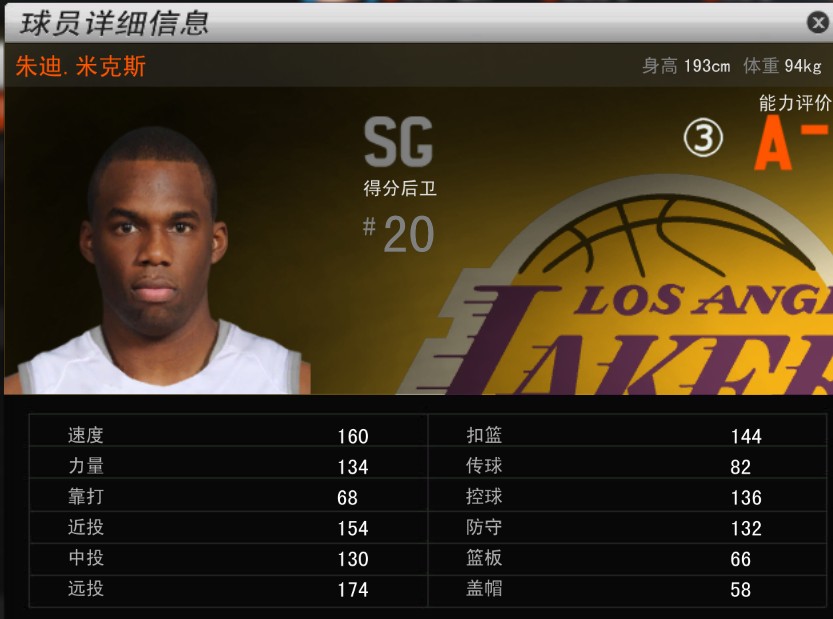
Task: Click the 靠打 value 68
Action: [347, 498]
